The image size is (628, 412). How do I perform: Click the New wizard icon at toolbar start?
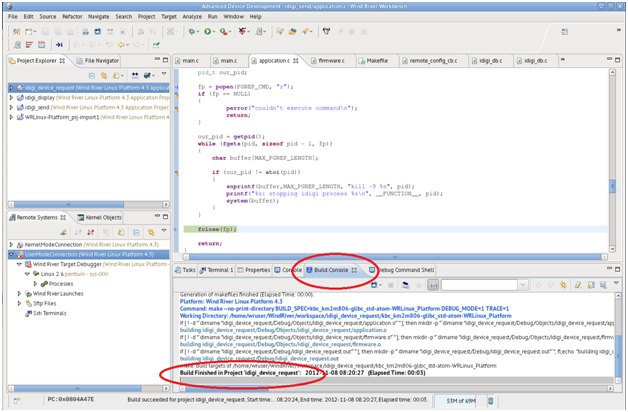(x=16, y=32)
